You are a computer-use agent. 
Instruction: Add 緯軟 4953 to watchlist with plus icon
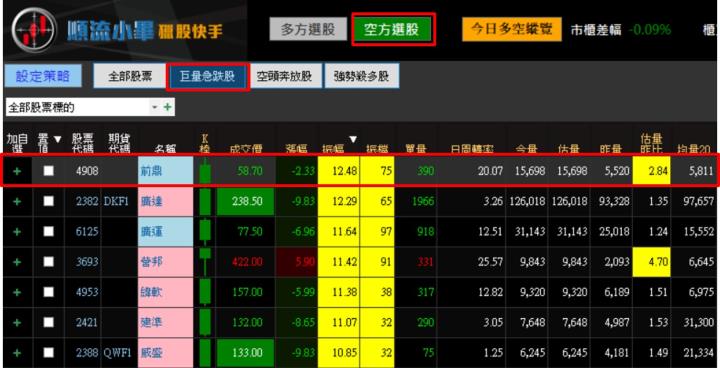(x=17, y=292)
